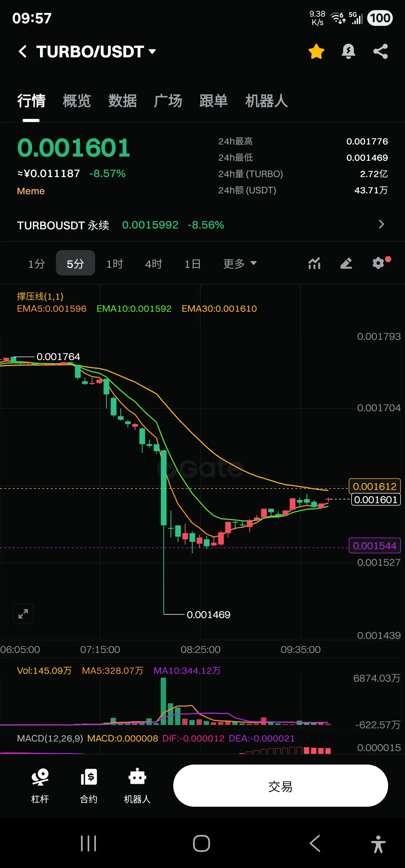Tap the ≈¥0.011187 yuan price
The width and height of the screenshot is (405, 868).
coord(49,173)
